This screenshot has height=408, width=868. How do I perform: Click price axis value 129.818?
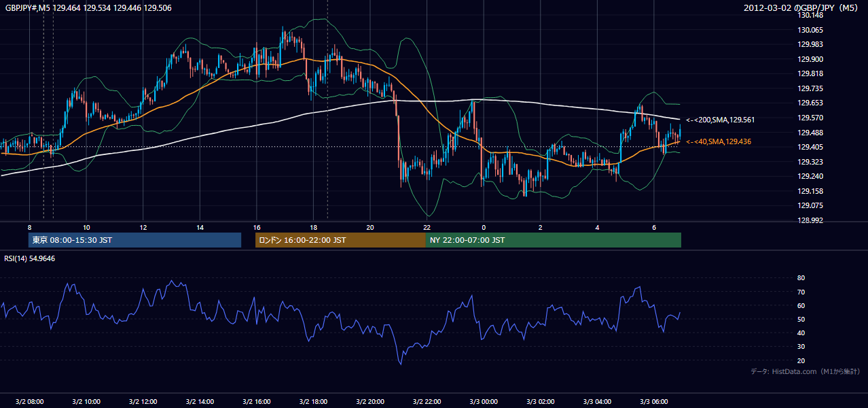tap(812, 73)
